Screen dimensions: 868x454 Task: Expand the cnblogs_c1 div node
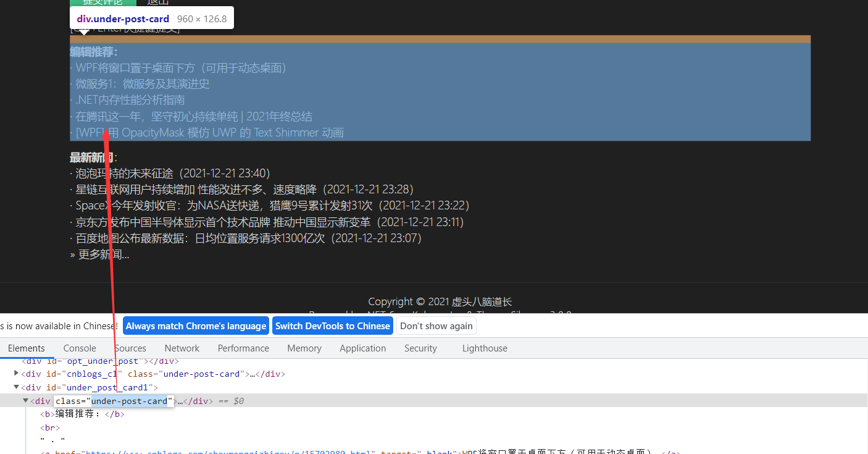[x=17, y=373]
